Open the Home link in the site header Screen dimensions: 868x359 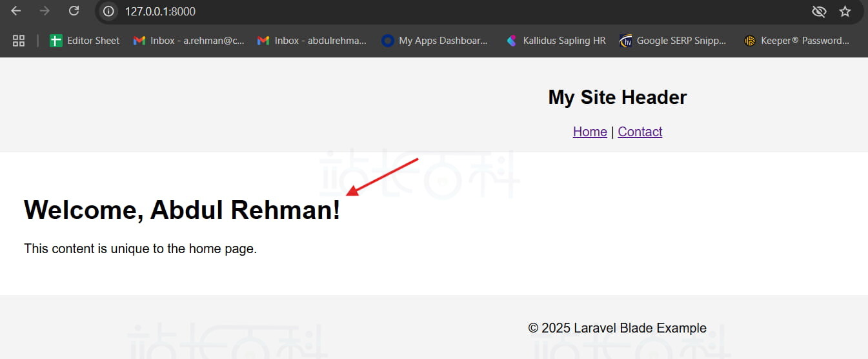(x=590, y=132)
